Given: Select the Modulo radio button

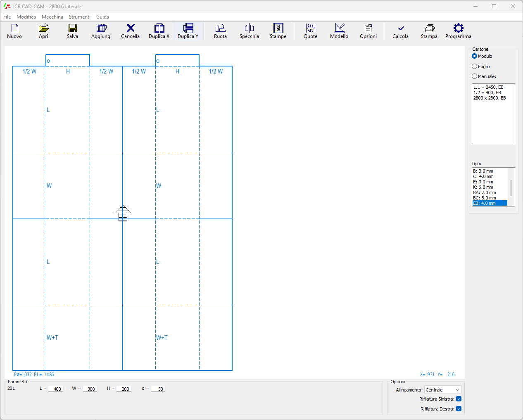Looking at the screenshot, I should pos(475,56).
